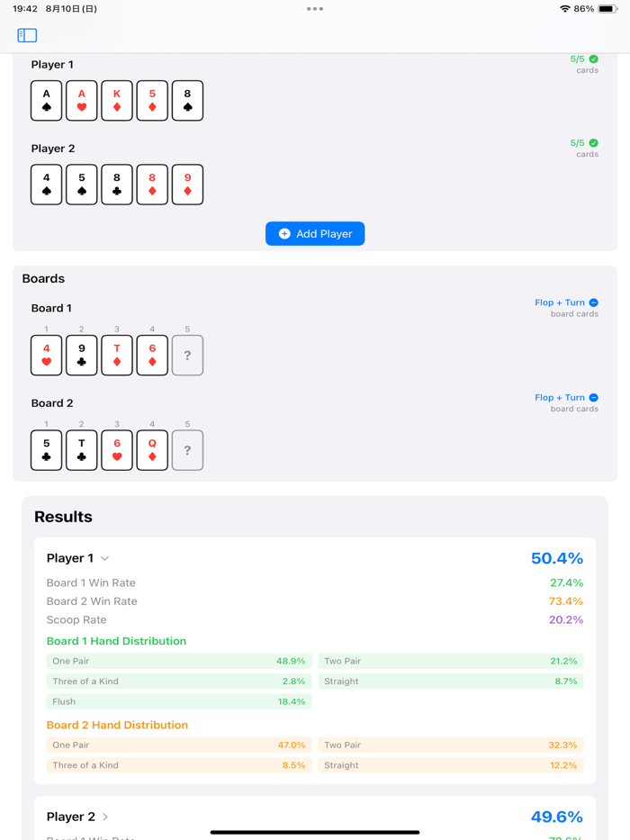The width and height of the screenshot is (630, 840).
Task: Open the sidebar panel
Action: (27, 34)
